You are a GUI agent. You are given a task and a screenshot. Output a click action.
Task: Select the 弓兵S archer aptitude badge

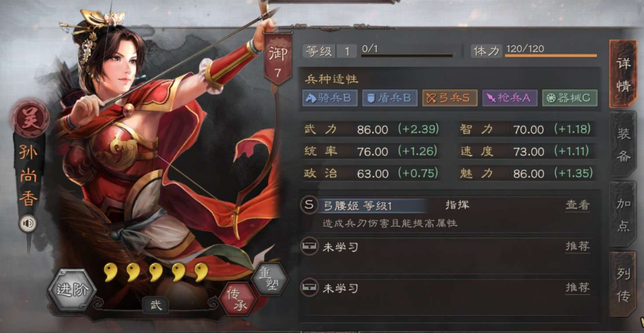[x=449, y=98]
